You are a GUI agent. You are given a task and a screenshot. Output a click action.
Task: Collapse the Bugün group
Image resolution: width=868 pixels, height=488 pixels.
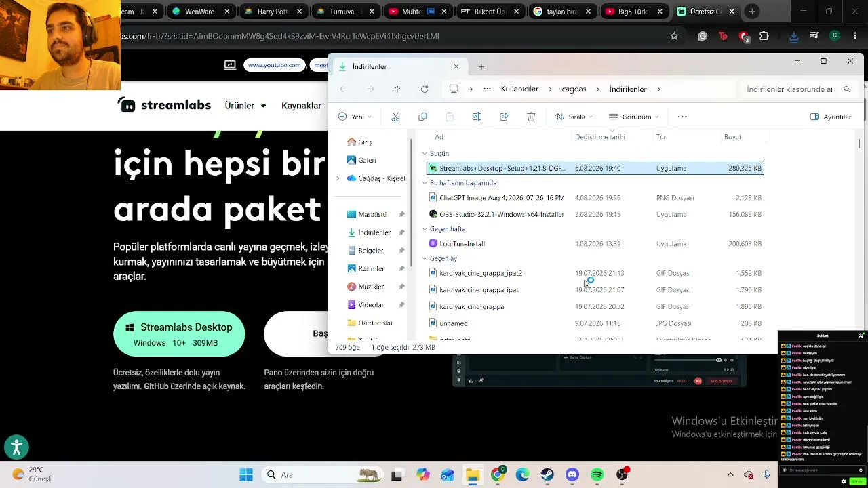point(425,154)
